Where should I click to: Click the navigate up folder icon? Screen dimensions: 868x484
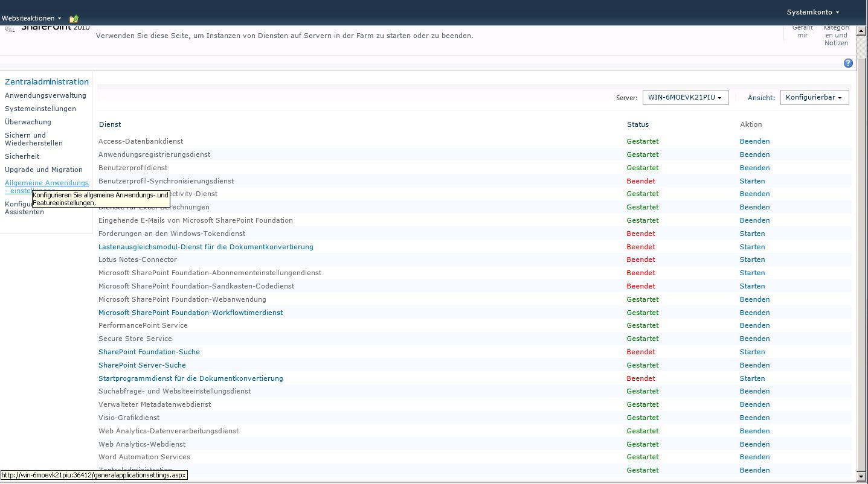click(x=74, y=19)
